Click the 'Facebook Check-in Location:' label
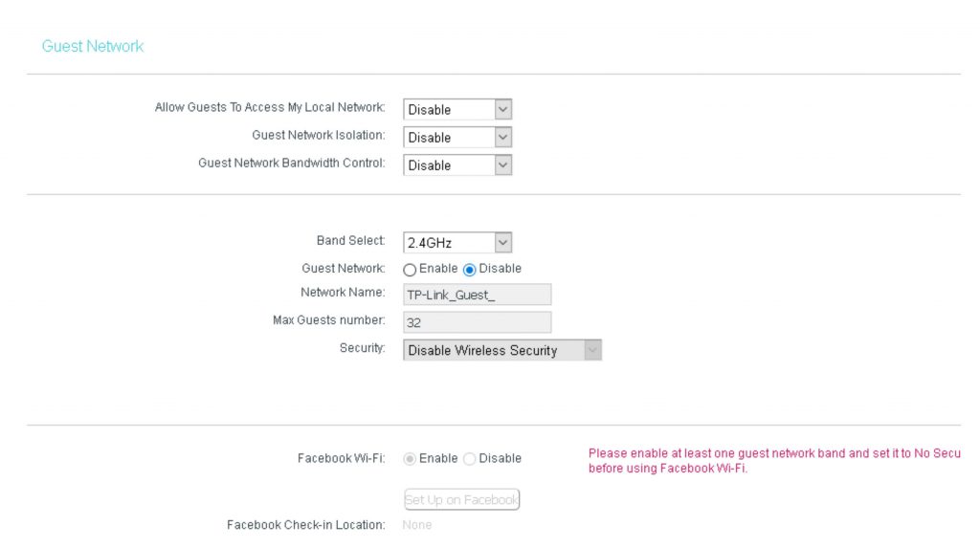This screenshot has width=980, height=548. pyautogui.click(x=305, y=525)
